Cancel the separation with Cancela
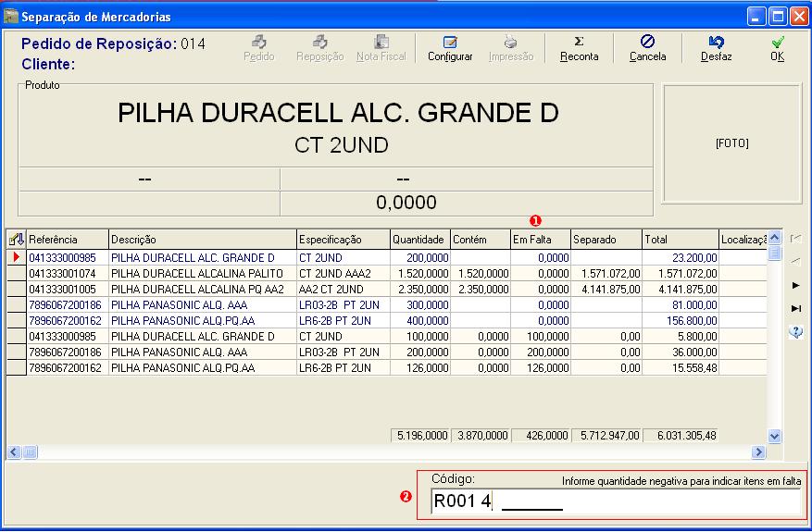The width and height of the screenshot is (812, 532). coord(647,49)
